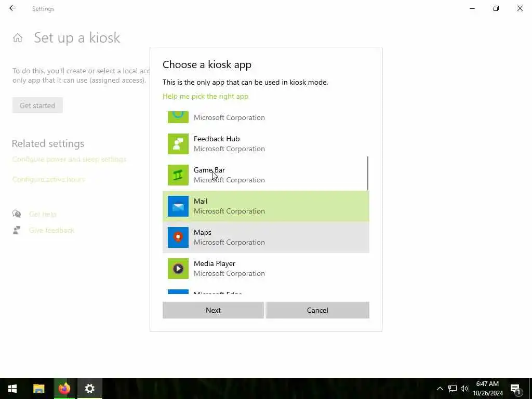Open the notification center icon

tap(516, 389)
